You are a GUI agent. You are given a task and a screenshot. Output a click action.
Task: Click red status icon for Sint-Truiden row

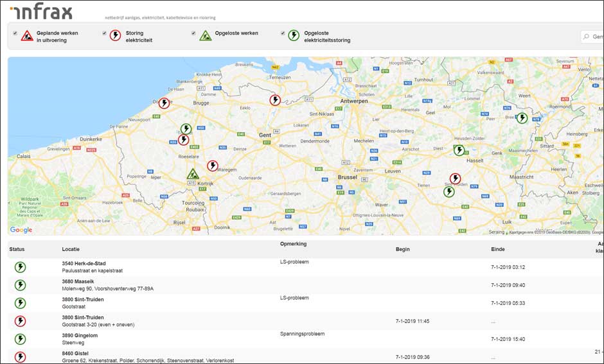(20, 321)
